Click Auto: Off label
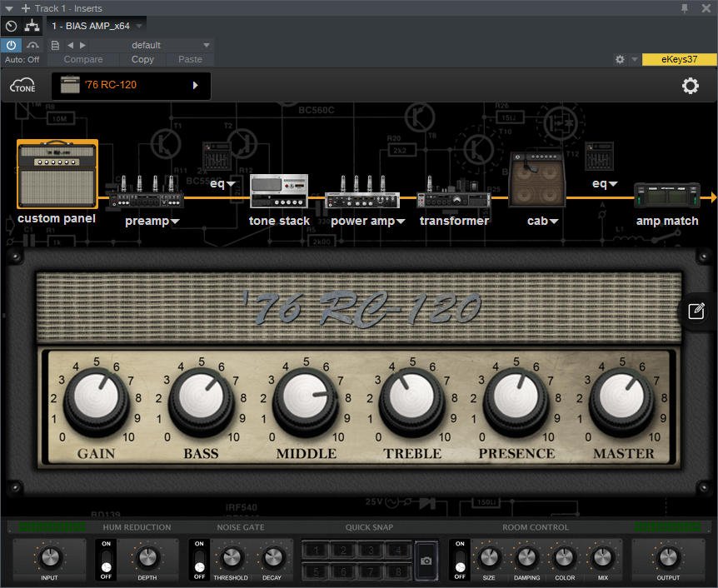The width and height of the screenshot is (718, 588). point(22,59)
